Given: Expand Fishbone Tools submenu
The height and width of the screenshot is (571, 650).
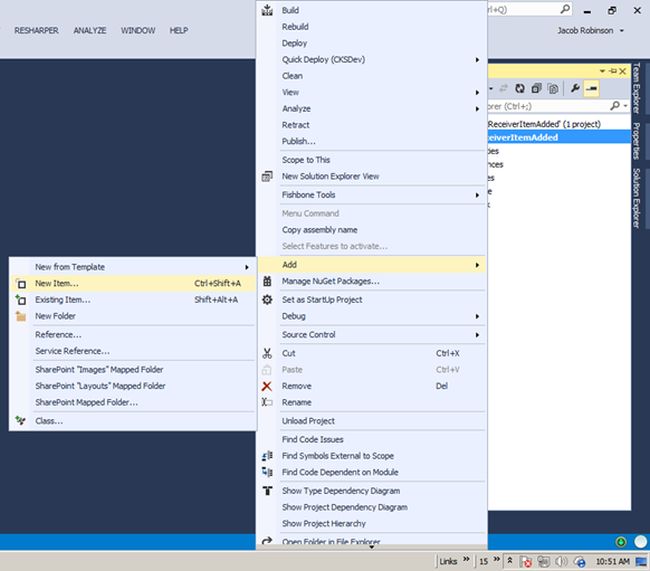Looking at the screenshot, I should [x=477, y=195].
